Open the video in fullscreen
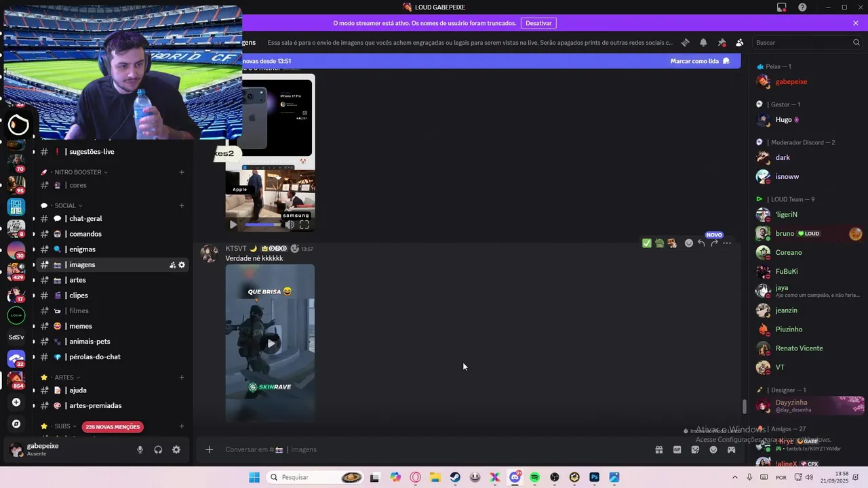 (x=304, y=224)
